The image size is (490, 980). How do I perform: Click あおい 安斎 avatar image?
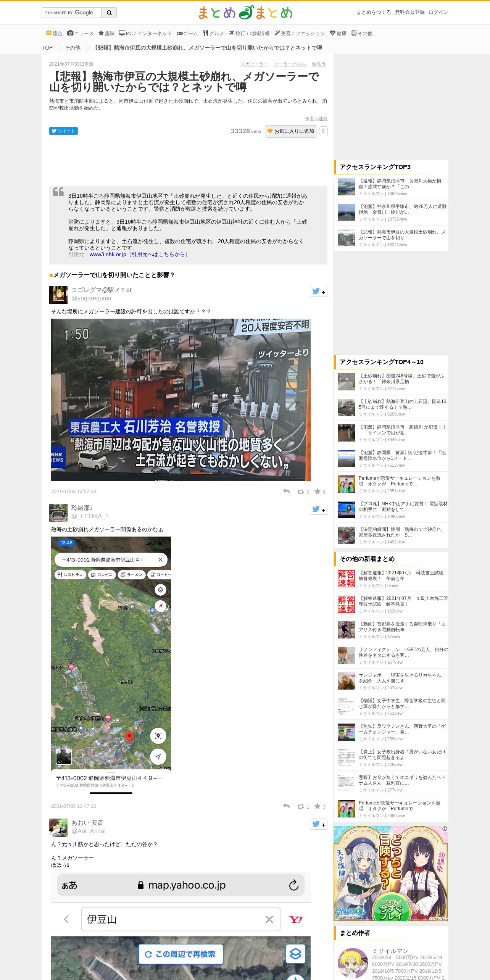tap(58, 827)
